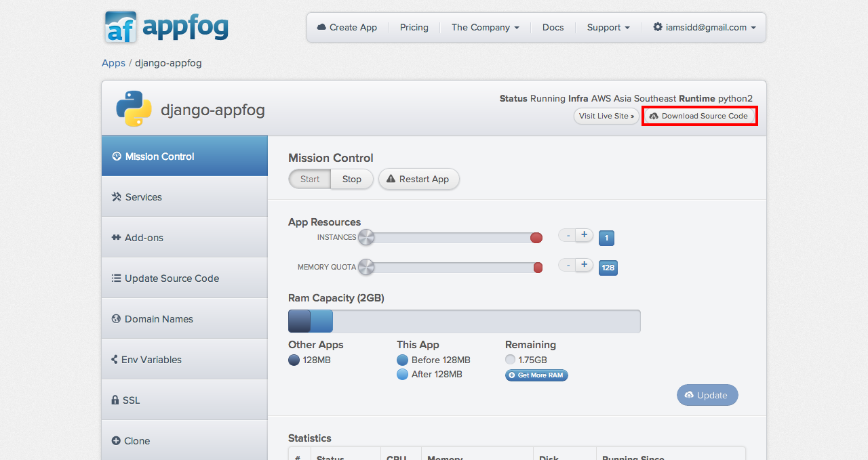
Task: Click the gear icon beside the email address
Action: click(658, 27)
